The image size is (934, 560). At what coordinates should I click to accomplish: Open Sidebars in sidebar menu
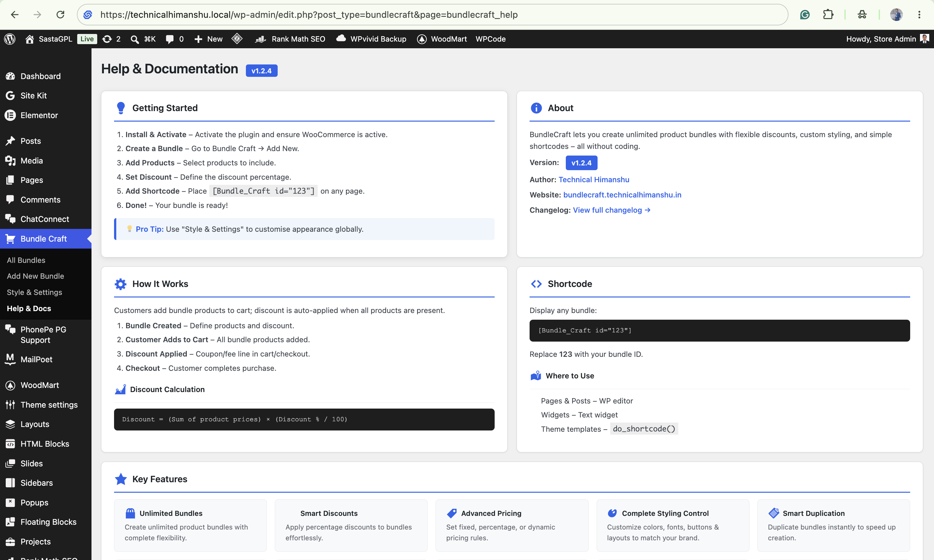pyautogui.click(x=46, y=483)
